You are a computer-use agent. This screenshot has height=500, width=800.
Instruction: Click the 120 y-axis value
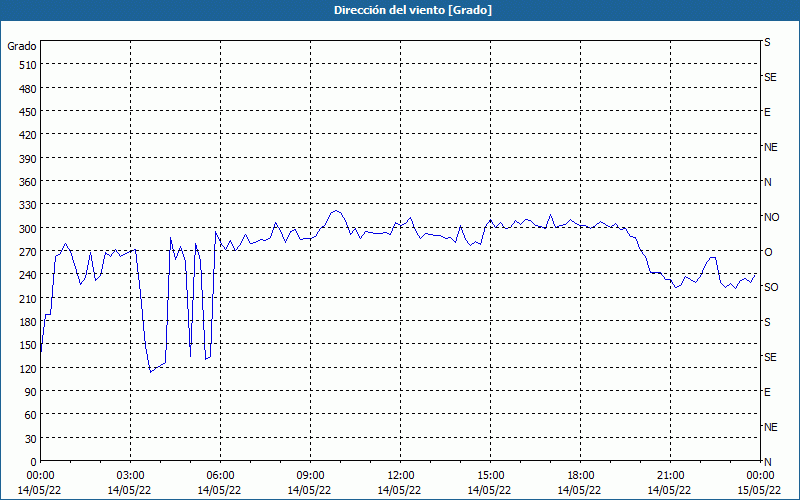pos(29,369)
